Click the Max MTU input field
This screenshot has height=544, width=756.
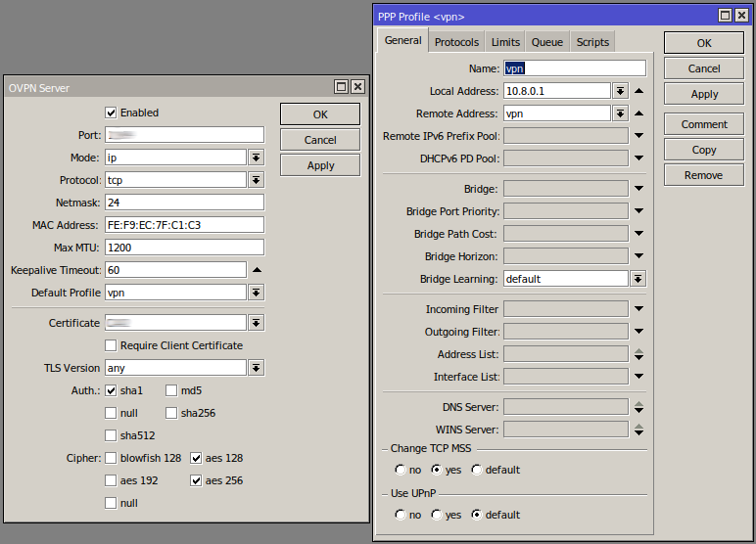coord(185,248)
